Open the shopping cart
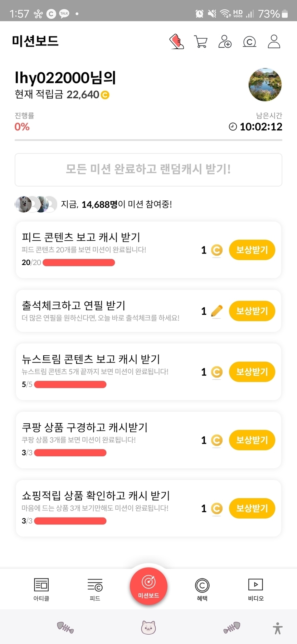The width and height of the screenshot is (297, 644). (x=200, y=42)
